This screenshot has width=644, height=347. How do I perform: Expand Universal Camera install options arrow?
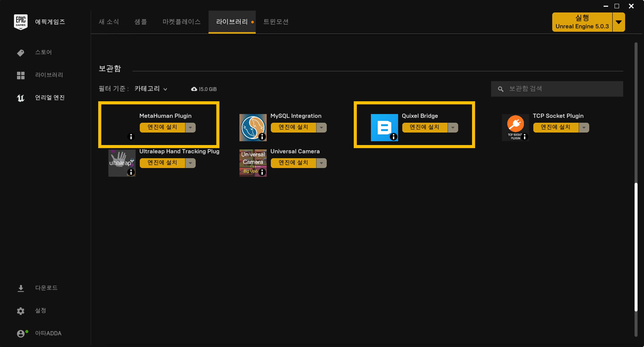click(x=322, y=163)
